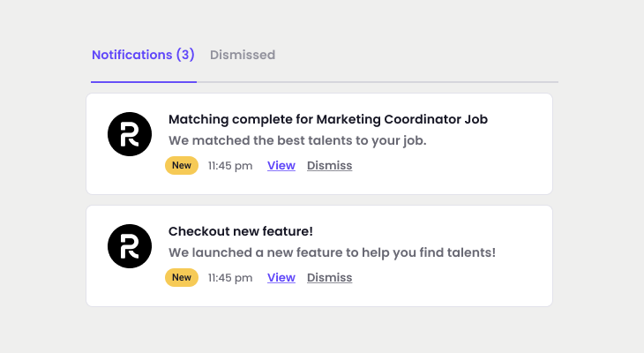Dismiss the Checkout new feature notification

(329, 278)
